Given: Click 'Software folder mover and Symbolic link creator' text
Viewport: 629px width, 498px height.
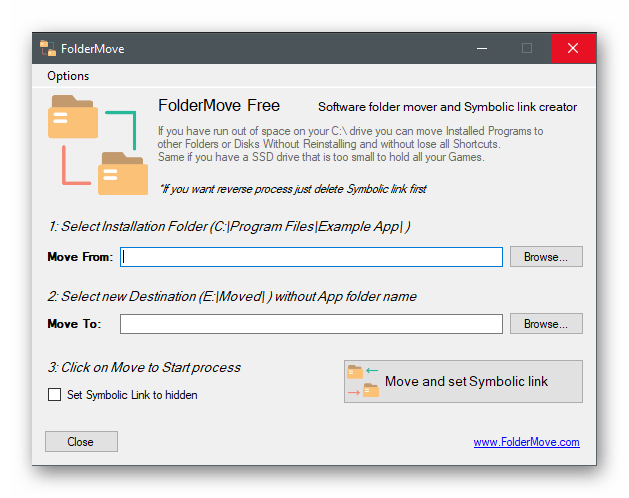Looking at the screenshot, I should (447, 107).
